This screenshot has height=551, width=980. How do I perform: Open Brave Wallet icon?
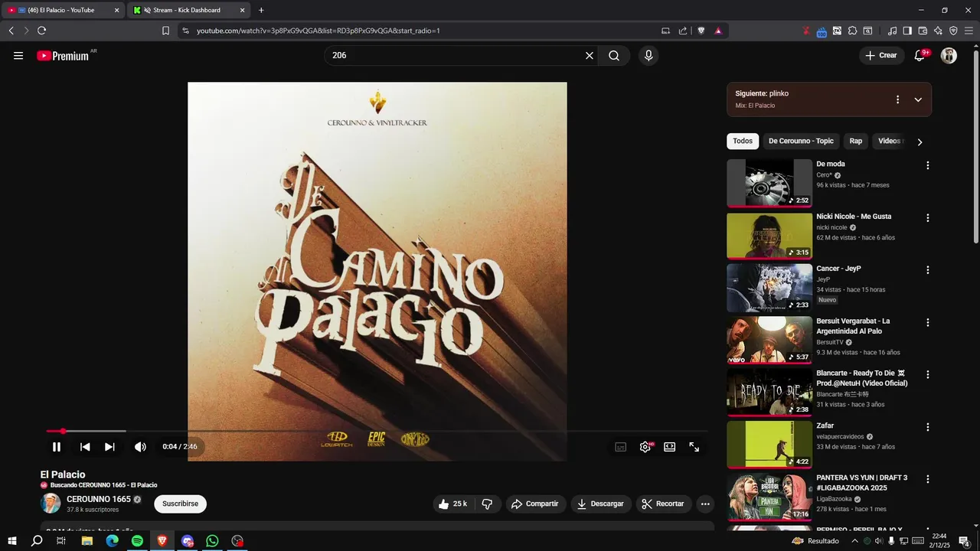[x=923, y=31]
